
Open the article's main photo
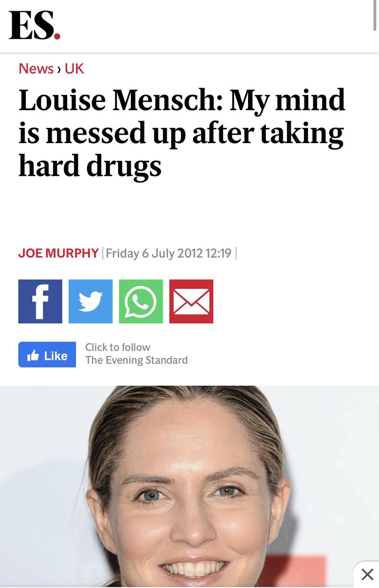pyautogui.click(x=189, y=487)
